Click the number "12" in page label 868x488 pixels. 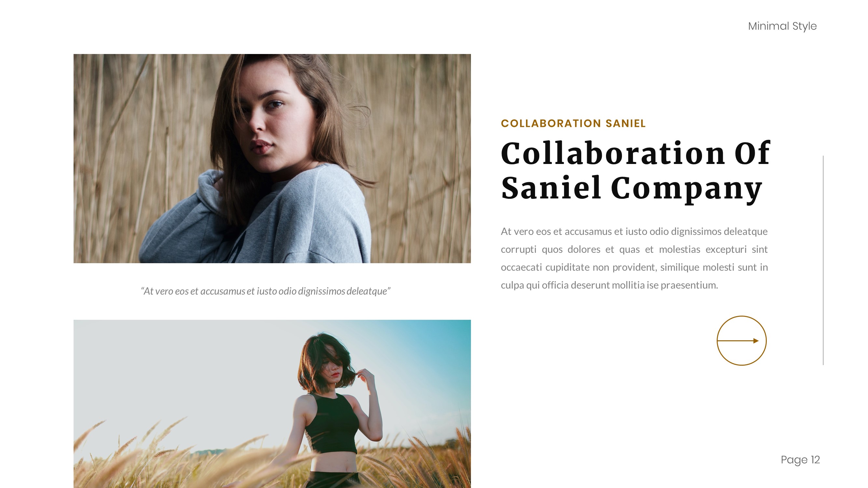point(815,460)
